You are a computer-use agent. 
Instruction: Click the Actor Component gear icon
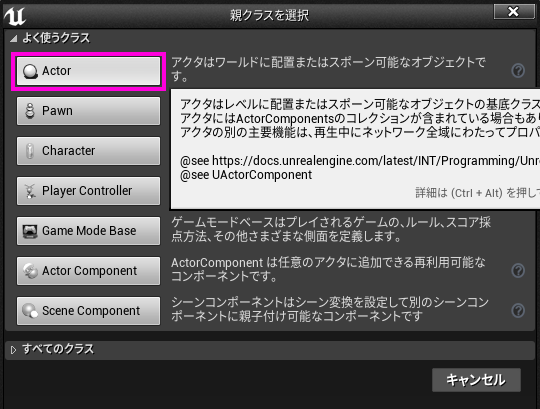(30, 271)
